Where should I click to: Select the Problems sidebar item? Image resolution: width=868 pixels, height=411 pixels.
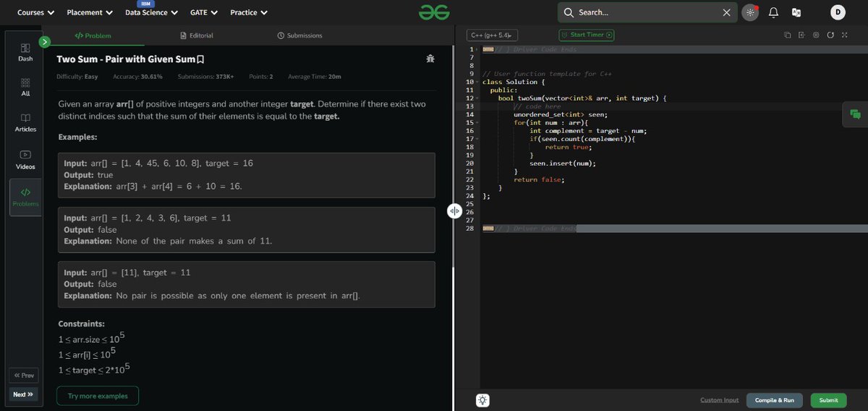tap(25, 197)
